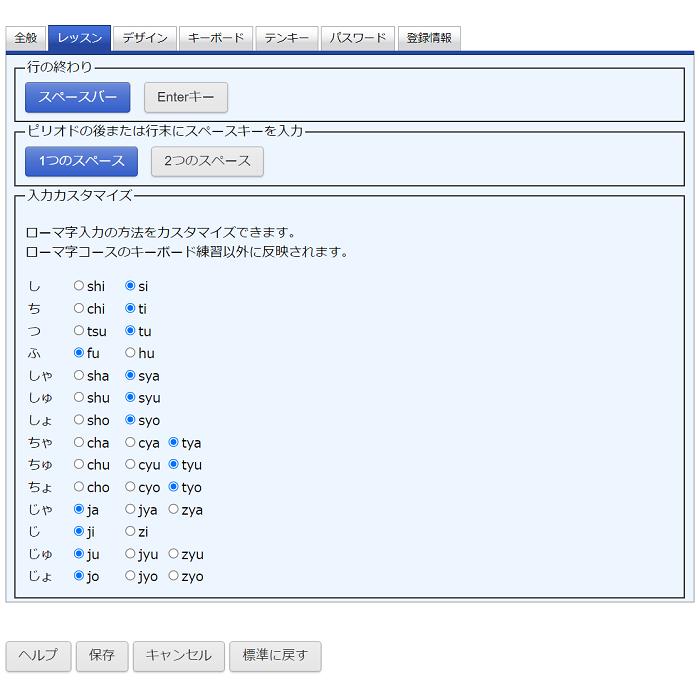This screenshot has width=700, height=700.
Task: Select the zyo radio option
Action: point(174,576)
